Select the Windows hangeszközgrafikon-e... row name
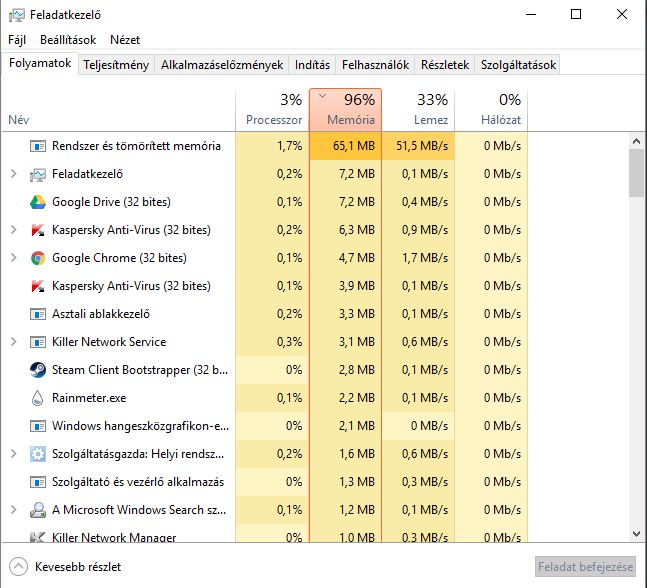This screenshot has width=647, height=588. pos(140,426)
